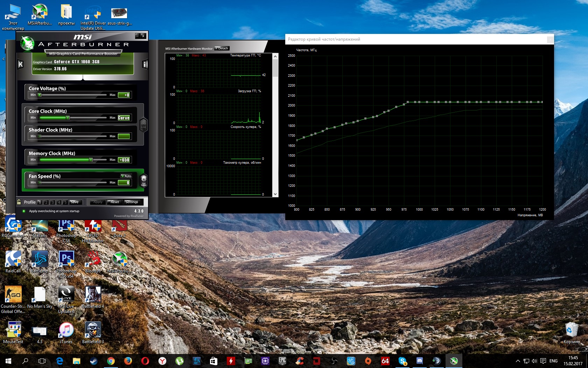Click the Core Clock Curve button
Image resolution: width=588 pixels, height=368 pixels.
(x=124, y=118)
